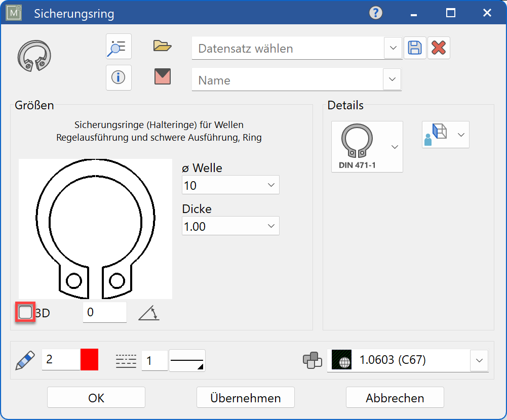This screenshot has width=507, height=420.
Task: Open the Datensatz wählen dropdown
Action: (393, 48)
